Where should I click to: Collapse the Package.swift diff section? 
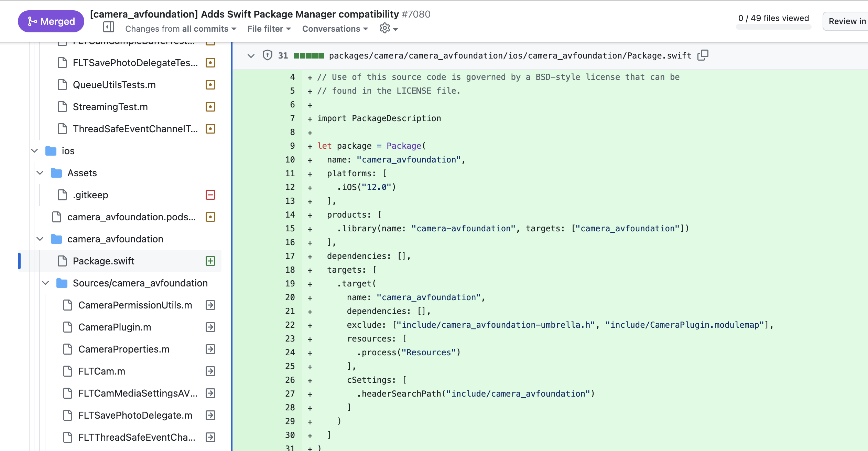(251, 55)
